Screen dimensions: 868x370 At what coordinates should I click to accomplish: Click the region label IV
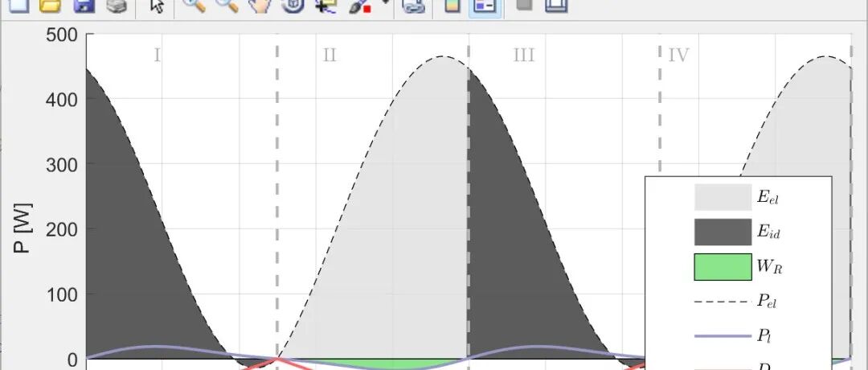pos(678,55)
